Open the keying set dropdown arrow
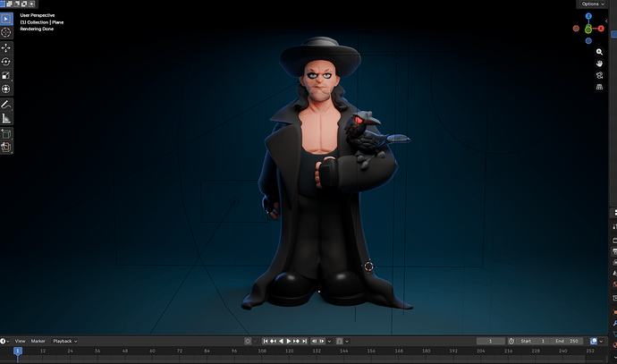This screenshot has height=364, width=617. [347, 341]
